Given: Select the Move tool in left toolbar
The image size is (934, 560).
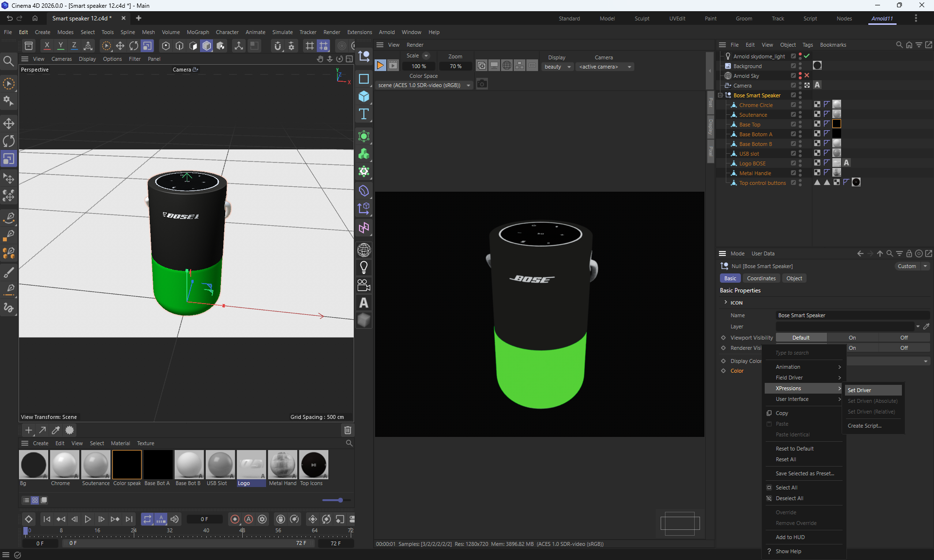Looking at the screenshot, I should (x=9, y=123).
